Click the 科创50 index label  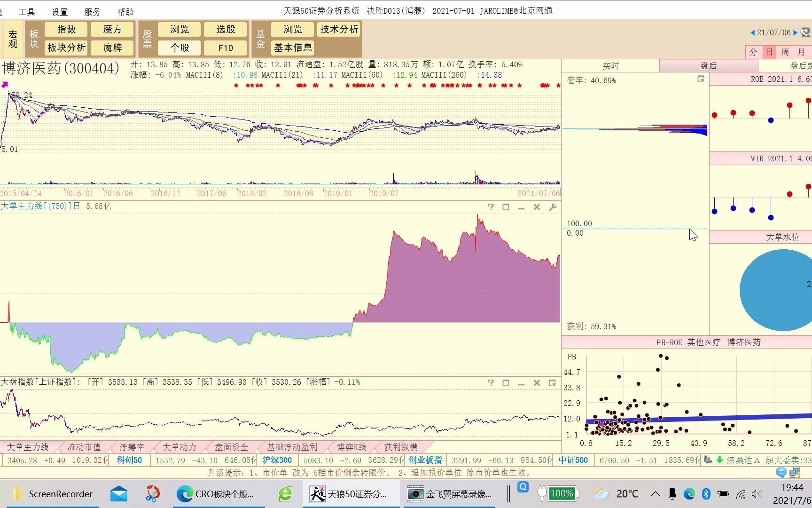129,460
